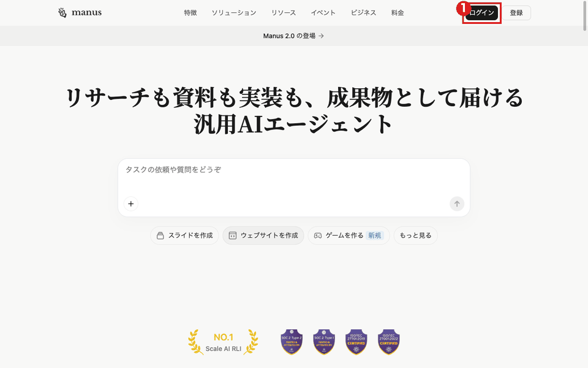Click the ISO/IEC 27001:2022 certified badge

pyautogui.click(x=388, y=342)
